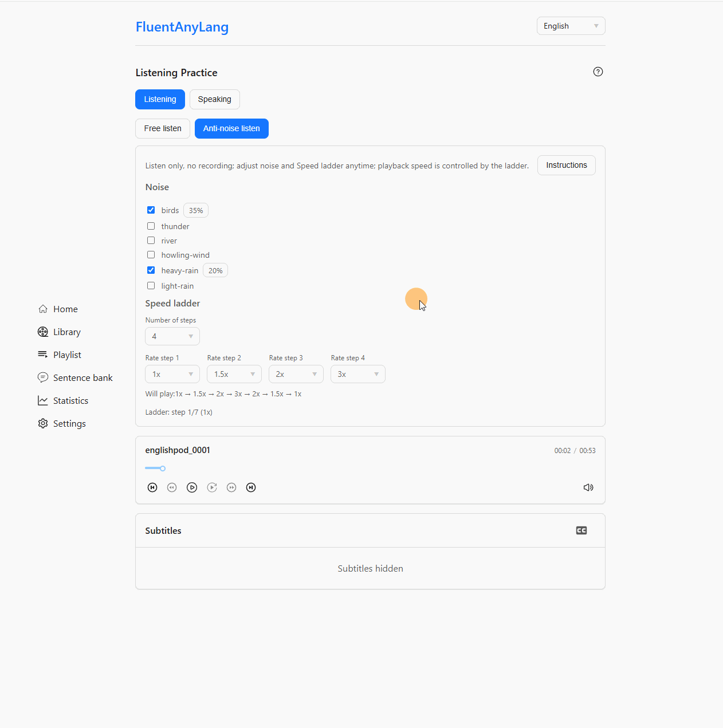Click the Playlist icon in the sidebar
This screenshot has width=723, height=728.
(43, 355)
